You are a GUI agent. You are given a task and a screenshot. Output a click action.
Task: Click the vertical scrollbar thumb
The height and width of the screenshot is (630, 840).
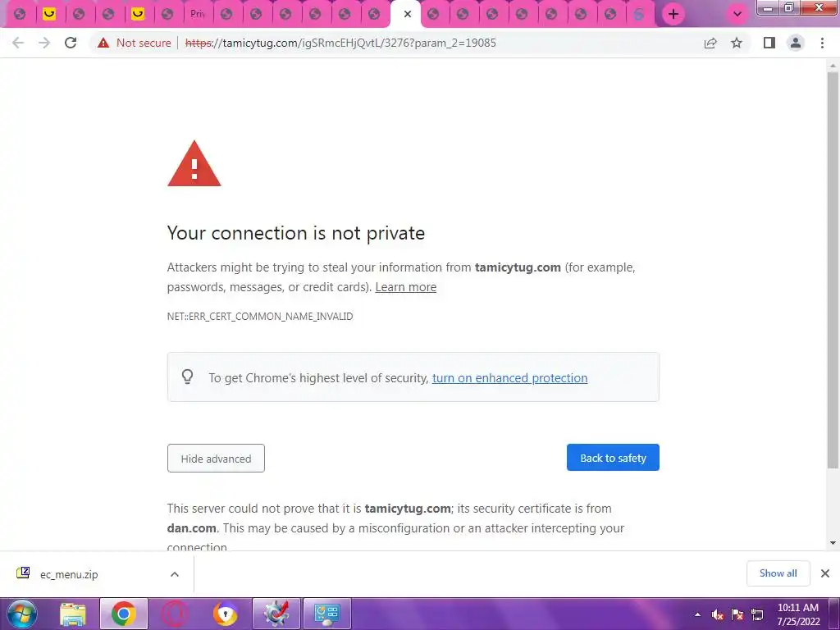(833, 271)
